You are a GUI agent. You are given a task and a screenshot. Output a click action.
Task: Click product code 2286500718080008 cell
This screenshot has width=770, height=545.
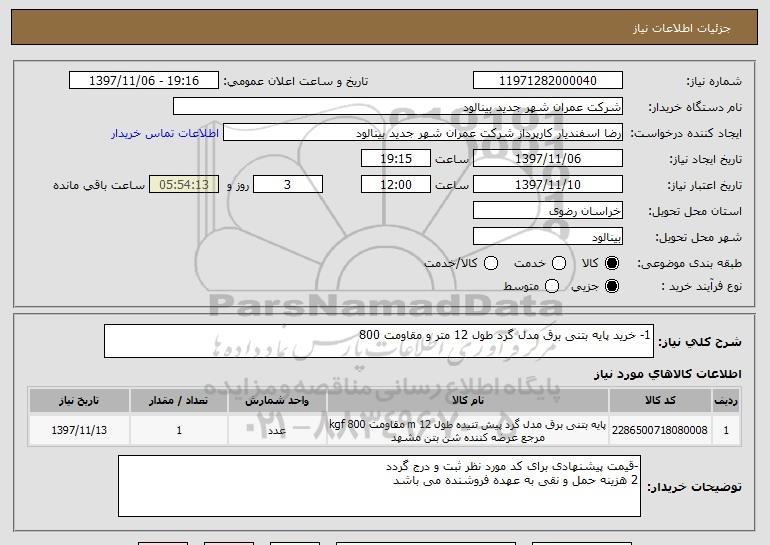660,430
